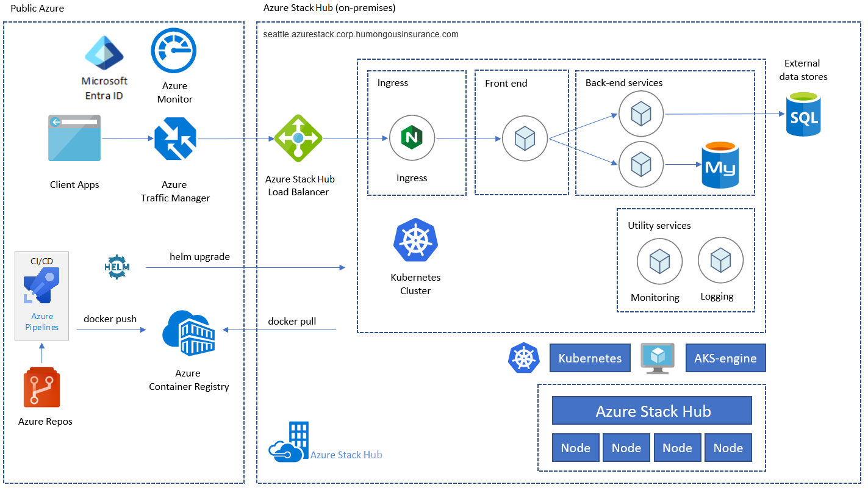Viewport: 868px width, 490px height.
Task: Click the Logging utility pod icon
Action: [x=720, y=261]
